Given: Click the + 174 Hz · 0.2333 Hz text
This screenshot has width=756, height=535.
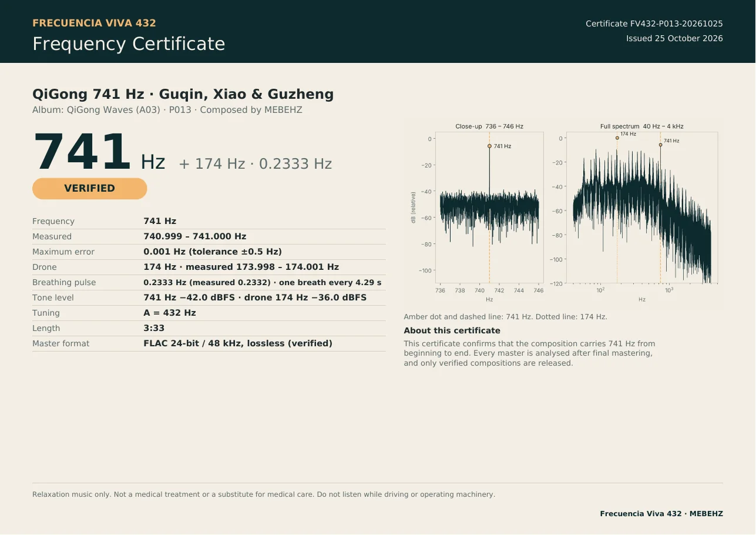Looking at the screenshot, I should (256, 164).
